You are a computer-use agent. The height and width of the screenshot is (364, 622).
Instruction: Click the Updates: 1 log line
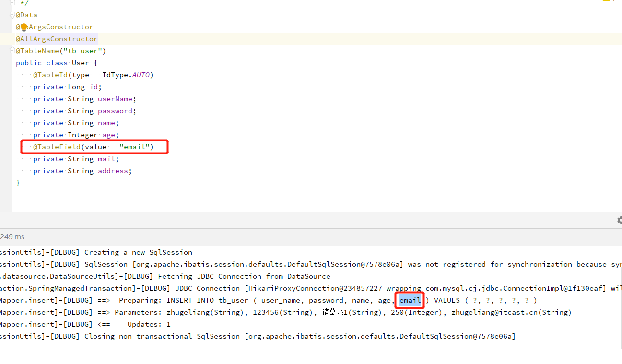click(x=85, y=324)
